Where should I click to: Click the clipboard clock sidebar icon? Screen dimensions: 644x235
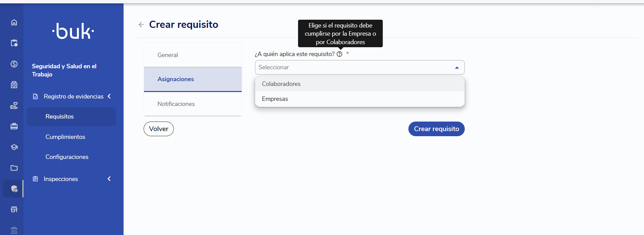click(14, 43)
